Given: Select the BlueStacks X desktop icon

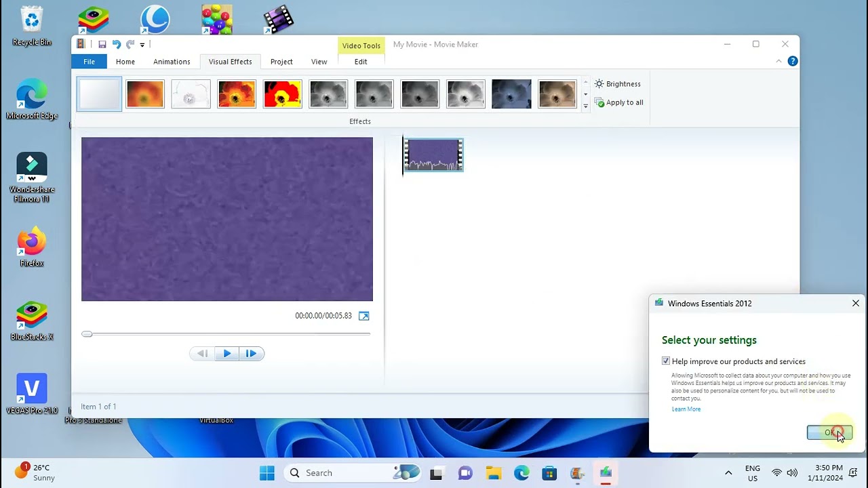Looking at the screenshot, I should tap(32, 321).
